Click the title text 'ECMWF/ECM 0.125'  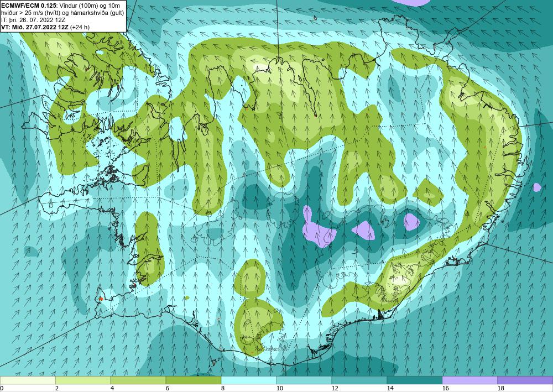29,6
